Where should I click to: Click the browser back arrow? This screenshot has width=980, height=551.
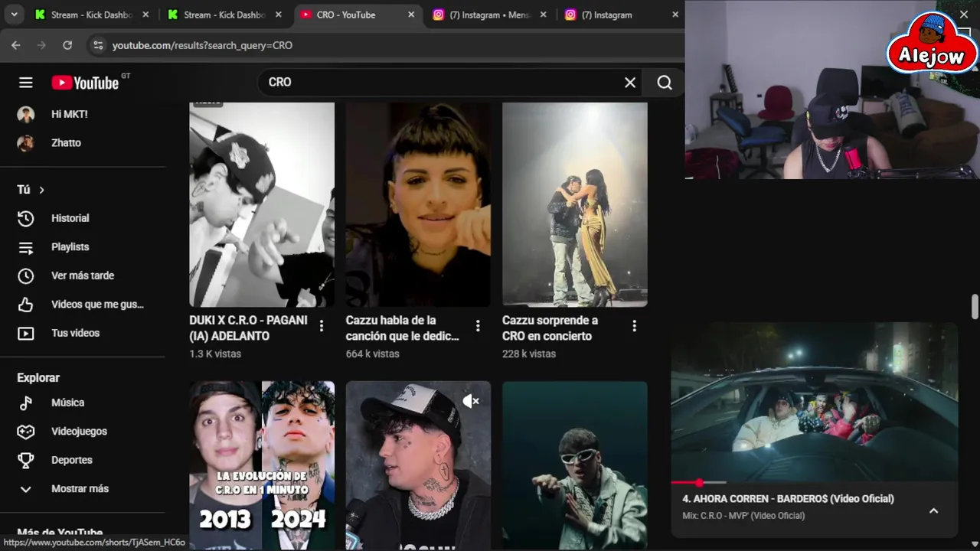(x=16, y=45)
